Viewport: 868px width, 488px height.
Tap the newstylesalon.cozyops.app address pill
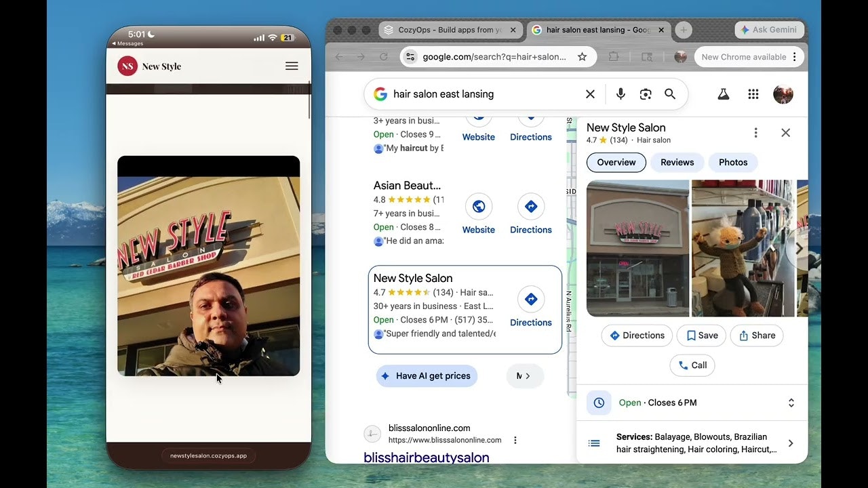tap(208, 456)
